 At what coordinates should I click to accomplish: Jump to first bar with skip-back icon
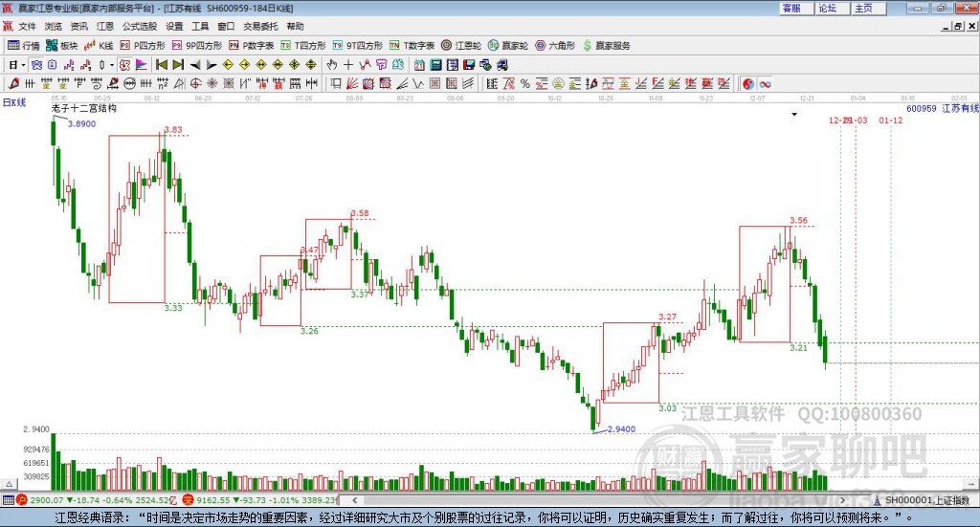tap(161, 65)
